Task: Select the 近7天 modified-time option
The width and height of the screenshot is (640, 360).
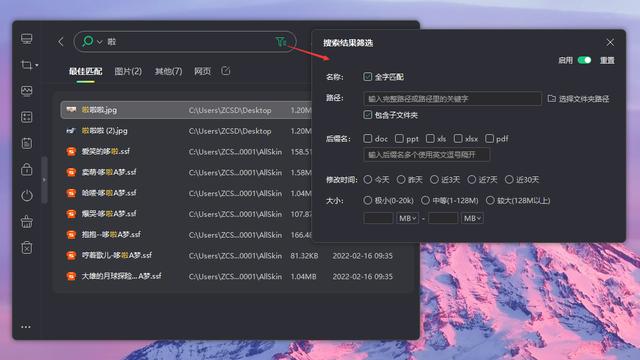Action: coord(471,179)
